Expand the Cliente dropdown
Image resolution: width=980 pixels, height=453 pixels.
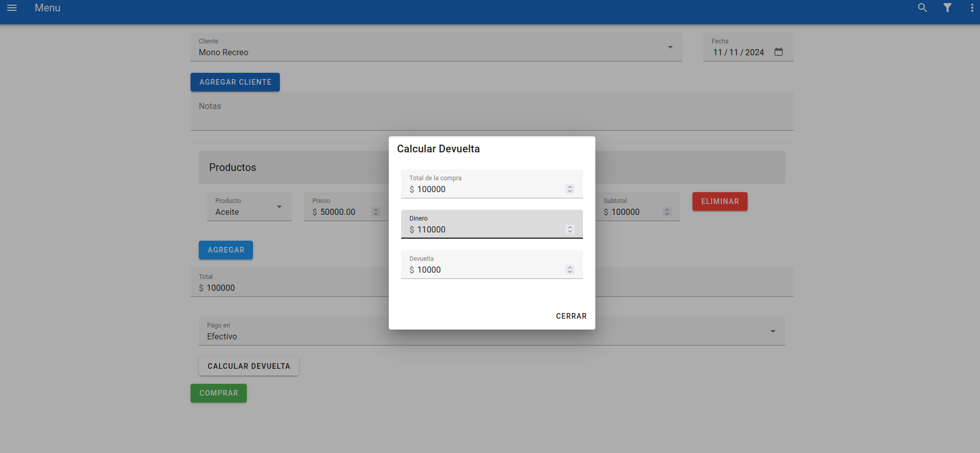point(670,48)
